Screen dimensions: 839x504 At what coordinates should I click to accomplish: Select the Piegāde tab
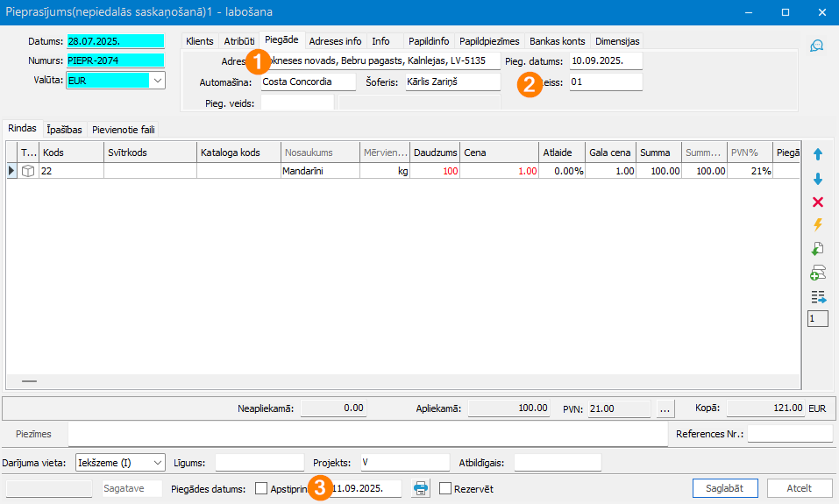point(282,39)
